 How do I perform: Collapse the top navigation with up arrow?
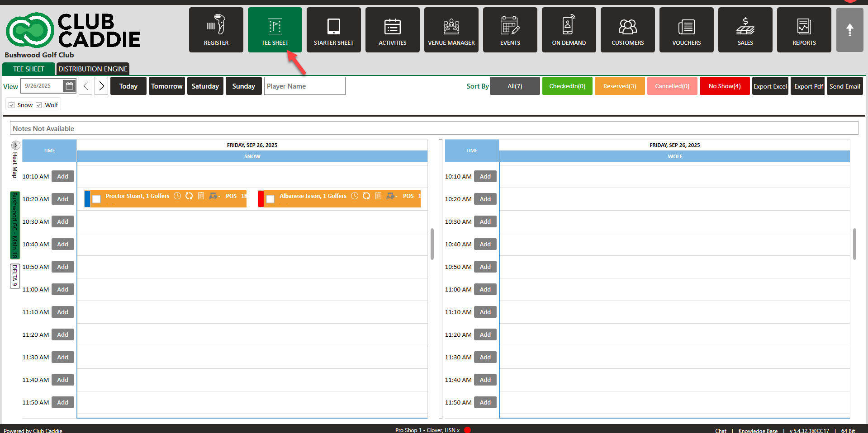[x=849, y=30]
